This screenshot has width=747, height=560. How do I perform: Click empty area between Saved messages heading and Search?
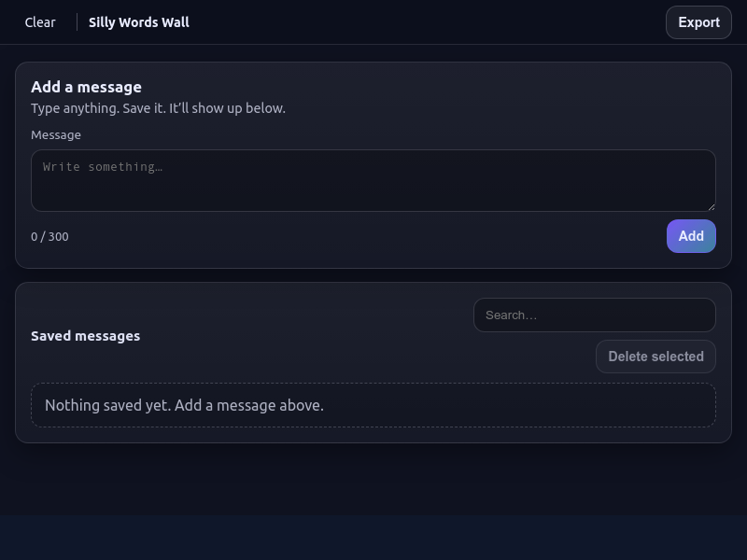308,336
